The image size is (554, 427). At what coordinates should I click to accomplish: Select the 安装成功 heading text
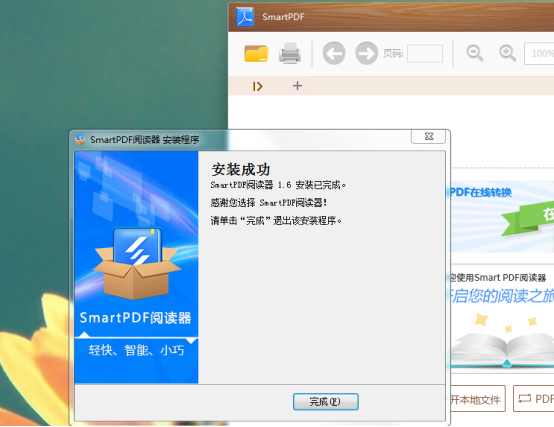coord(241,170)
